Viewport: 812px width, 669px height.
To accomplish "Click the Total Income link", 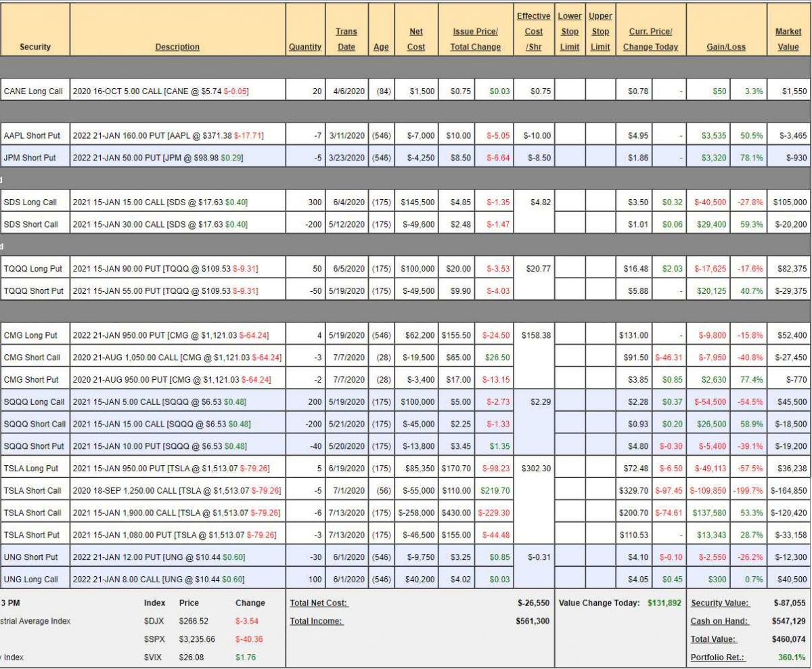I will coord(316,621).
